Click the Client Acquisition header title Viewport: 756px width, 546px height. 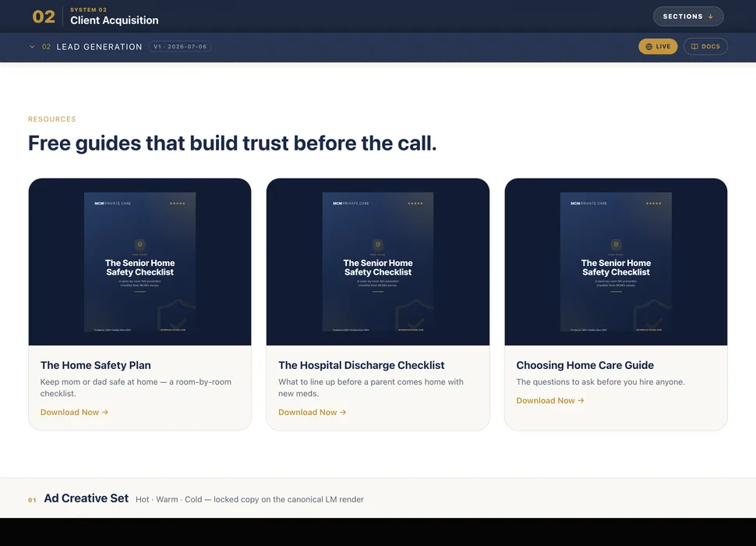click(115, 20)
